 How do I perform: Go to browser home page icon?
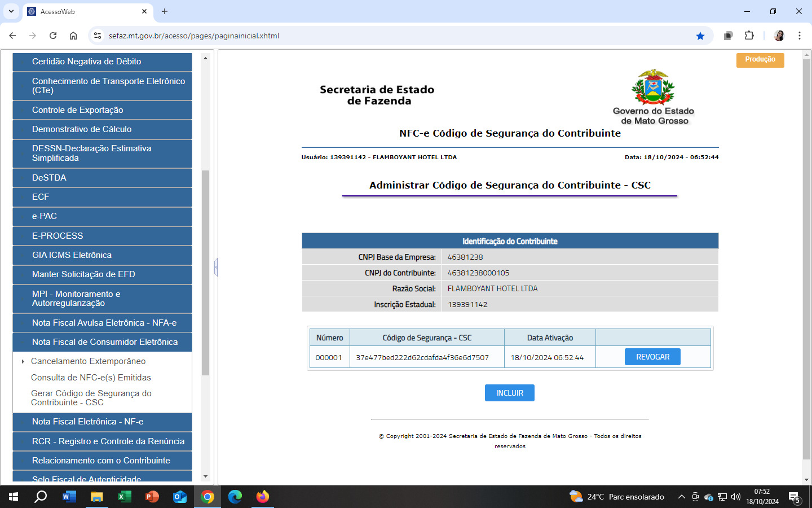[x=73, y=36]
